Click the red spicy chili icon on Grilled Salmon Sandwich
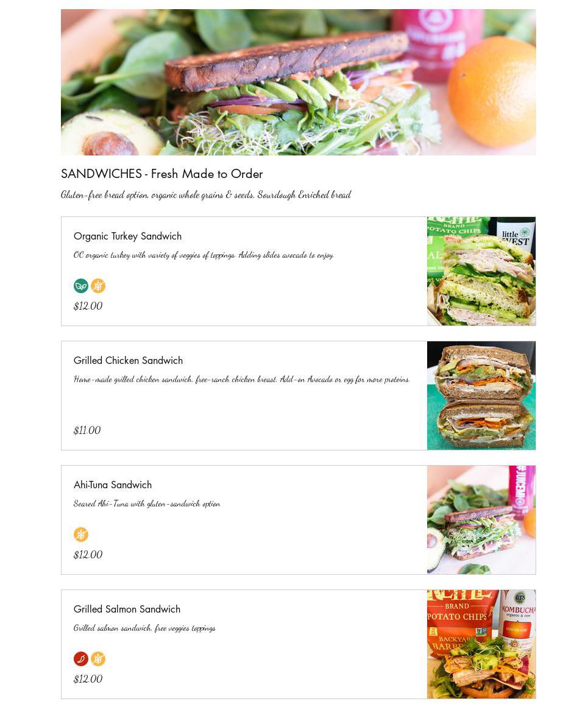Image resolution: width=588 pixels, height=704 pixels. (x=81, y=659)
